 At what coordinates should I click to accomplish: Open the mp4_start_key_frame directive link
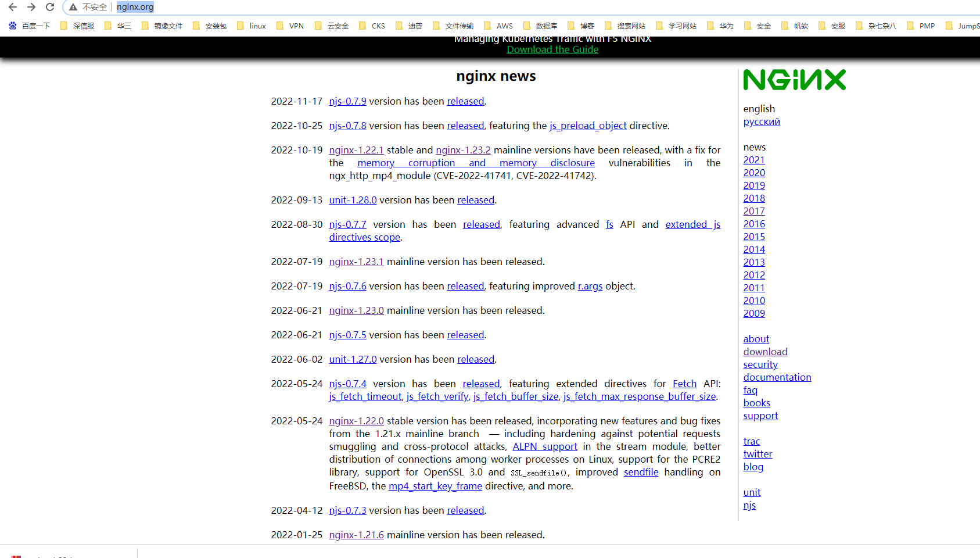435,486
